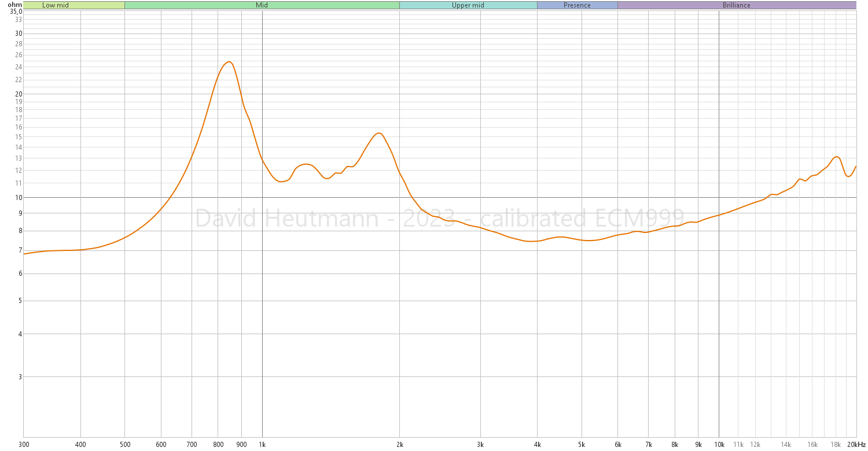Click the second curve peak below 2k
This screenshot has height=451, width=868.
(378, 133)
